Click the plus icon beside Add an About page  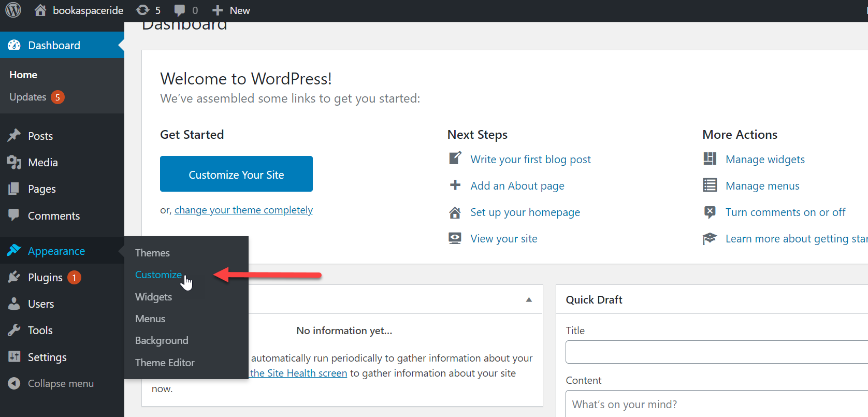pos(455,185)
